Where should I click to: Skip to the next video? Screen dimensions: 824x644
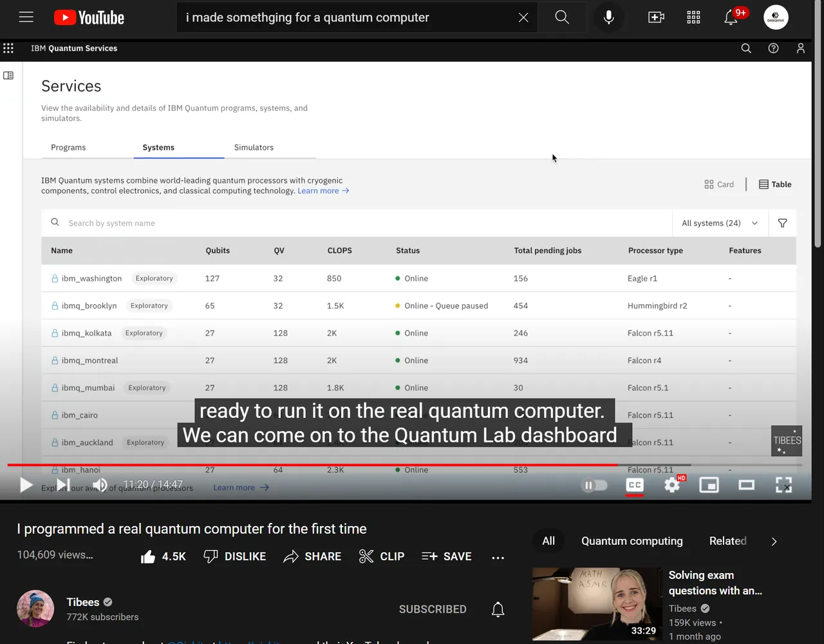coord(63,485)
